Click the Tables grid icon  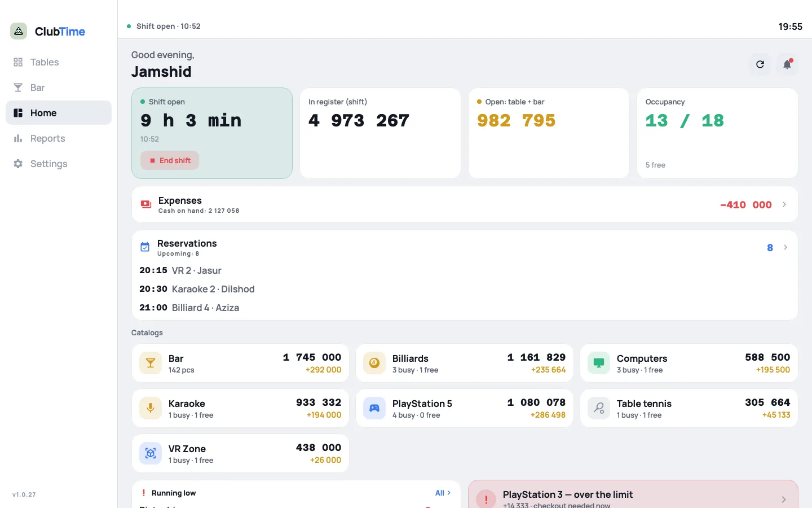[18, 62]
